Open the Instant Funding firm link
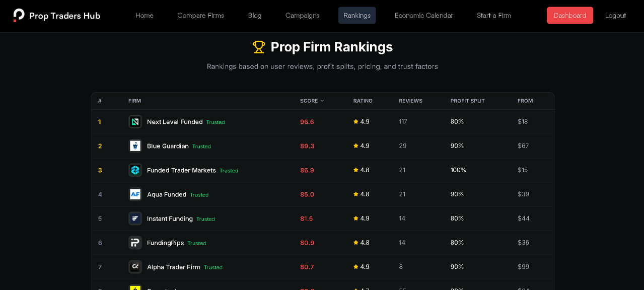644x290 pixels. (x=170, y=219)
